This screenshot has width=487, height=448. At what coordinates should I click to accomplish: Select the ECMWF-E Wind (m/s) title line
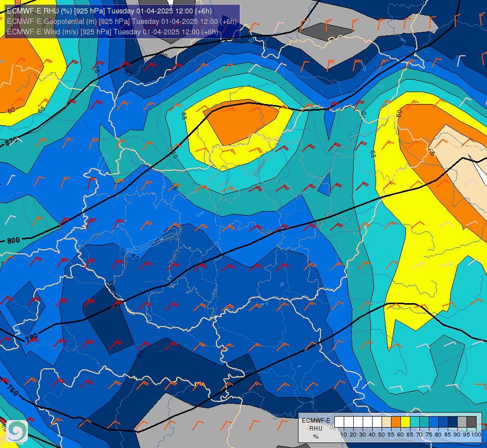pos(112,32)
